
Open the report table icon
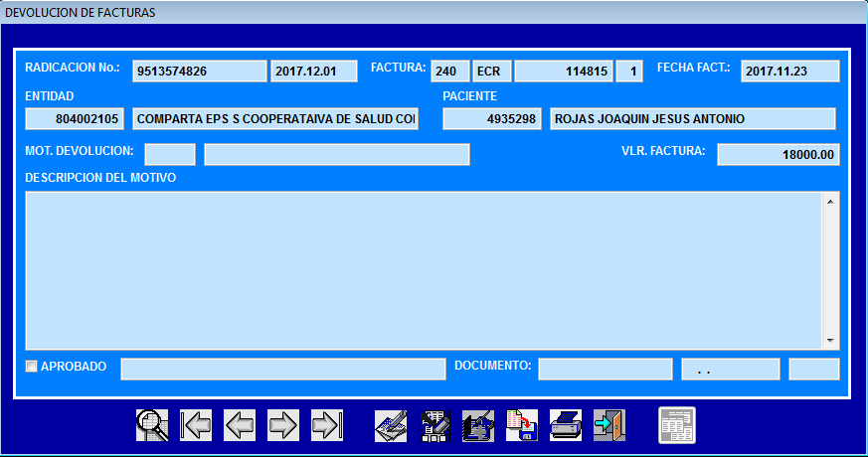pos(677,425)
